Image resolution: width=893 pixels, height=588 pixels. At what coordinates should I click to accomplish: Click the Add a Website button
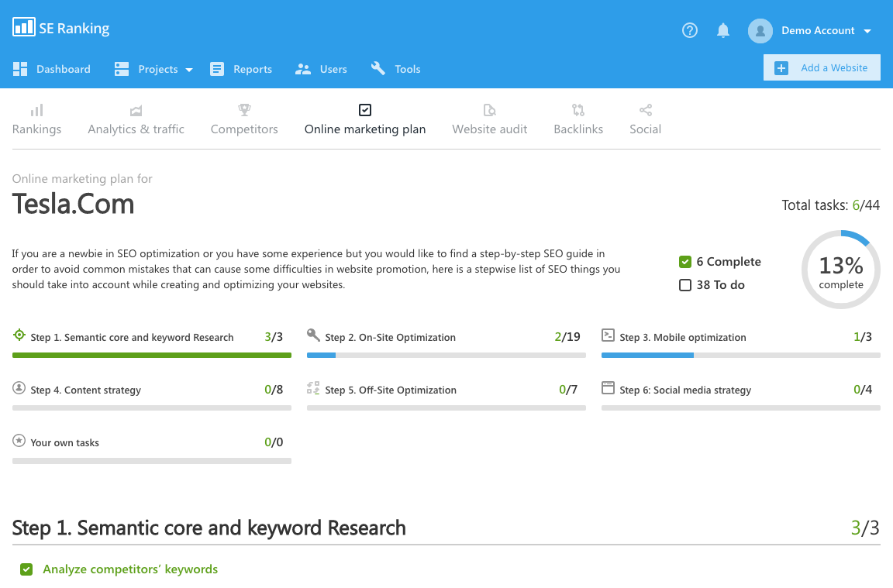(x=822, y=67)
